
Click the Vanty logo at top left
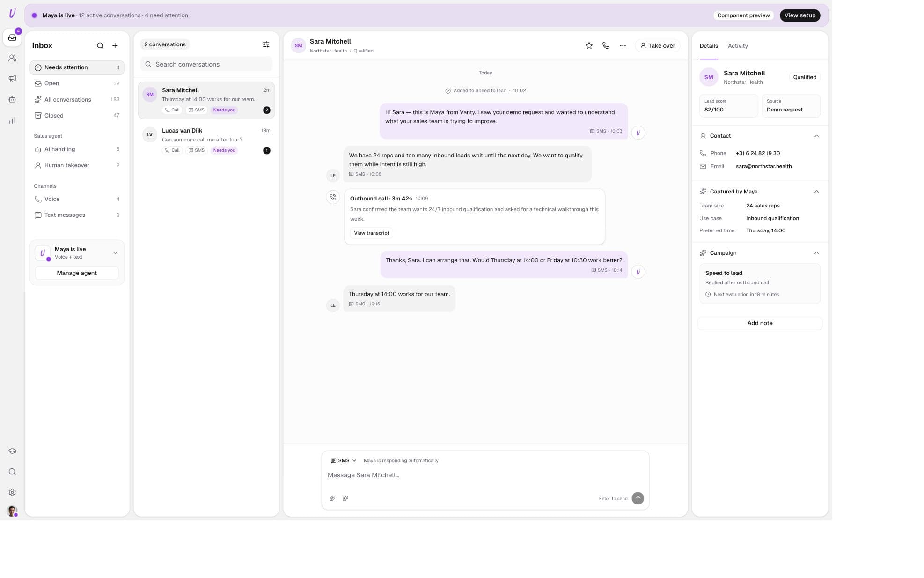click(12, 13)
